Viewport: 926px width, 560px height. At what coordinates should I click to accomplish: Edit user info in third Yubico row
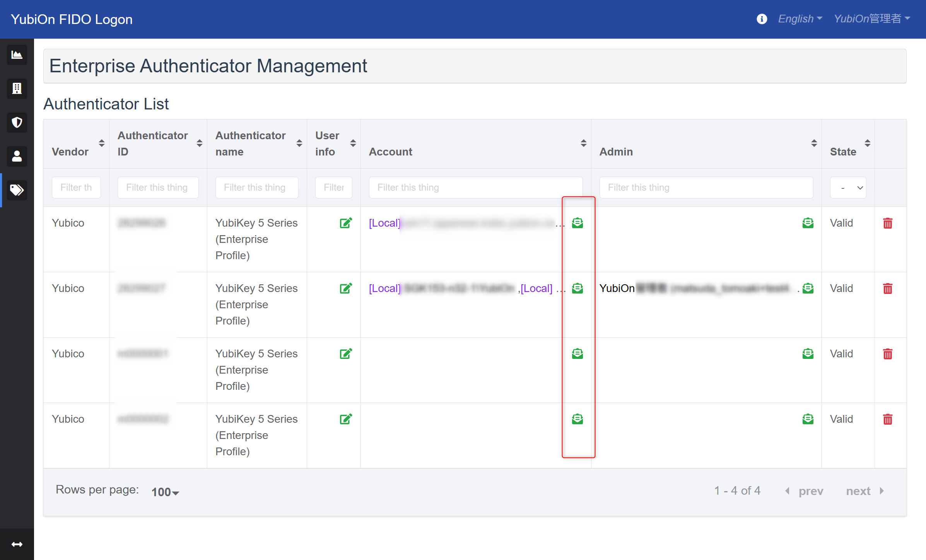pyautogui.click(x=346, y=353)
